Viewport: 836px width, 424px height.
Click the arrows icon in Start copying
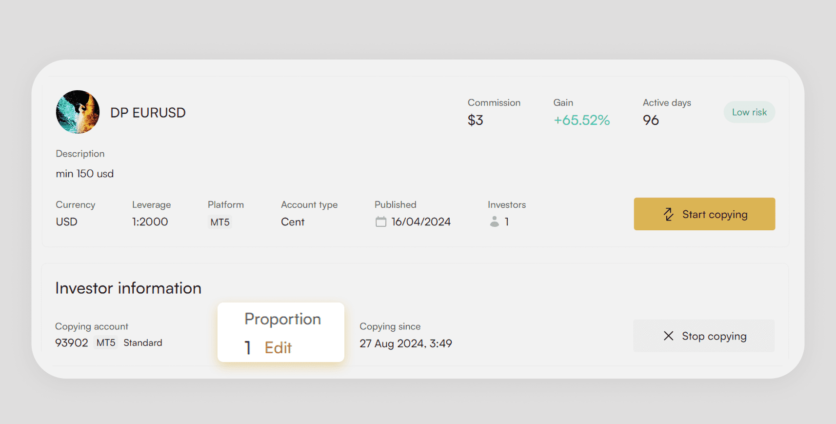[668, 214]
